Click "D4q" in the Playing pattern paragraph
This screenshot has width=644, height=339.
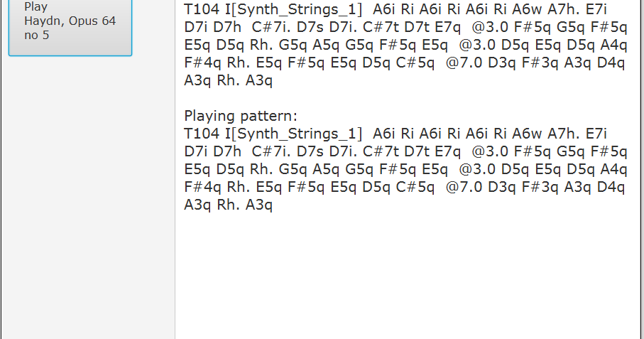[x=612, y=187]
